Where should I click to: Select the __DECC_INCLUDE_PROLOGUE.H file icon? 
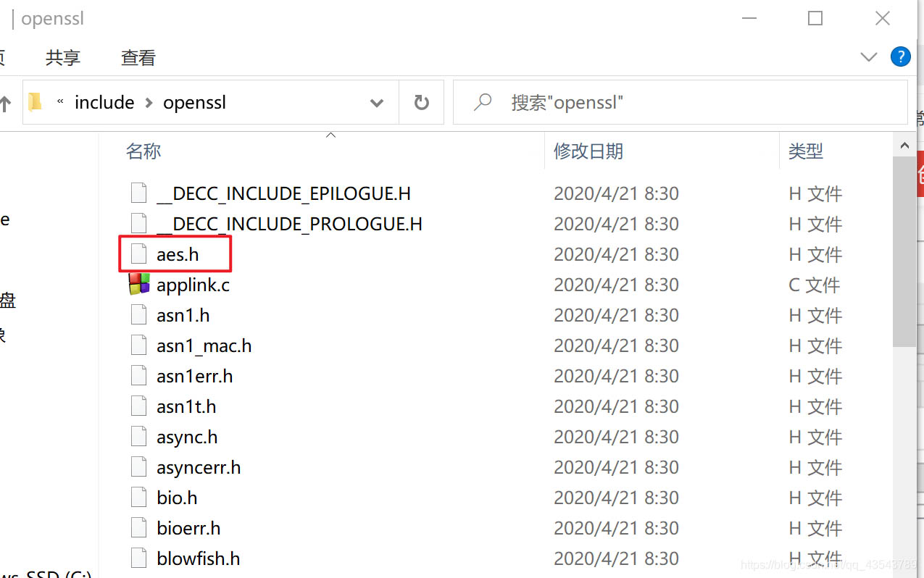pyautogui.click(x=138, y=224)
